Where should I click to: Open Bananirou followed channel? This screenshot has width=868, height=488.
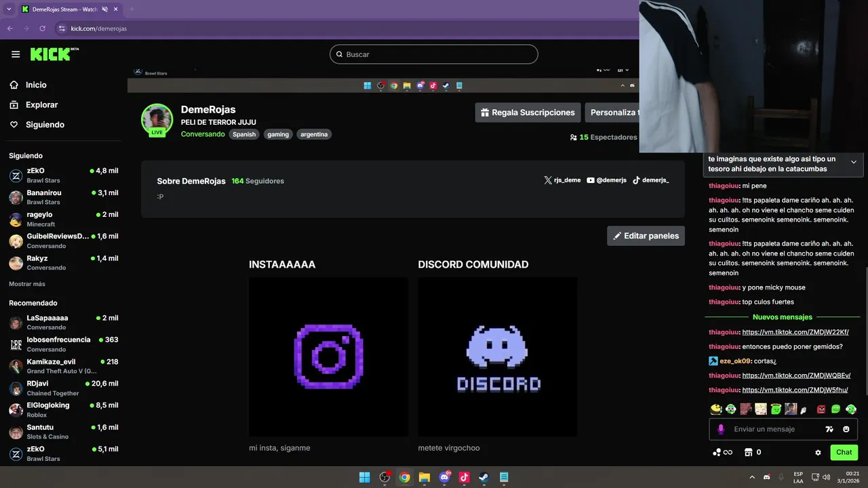click(x=64, y=197)
